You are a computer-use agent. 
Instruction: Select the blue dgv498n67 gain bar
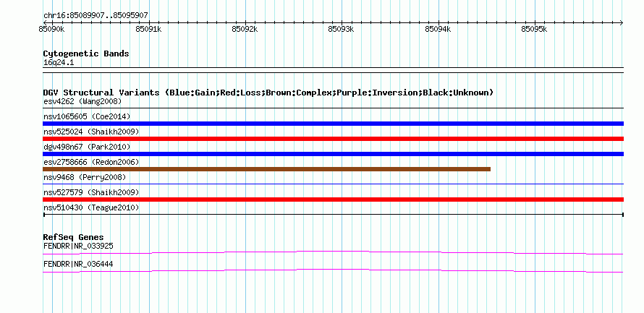click(x=333, y=154)
